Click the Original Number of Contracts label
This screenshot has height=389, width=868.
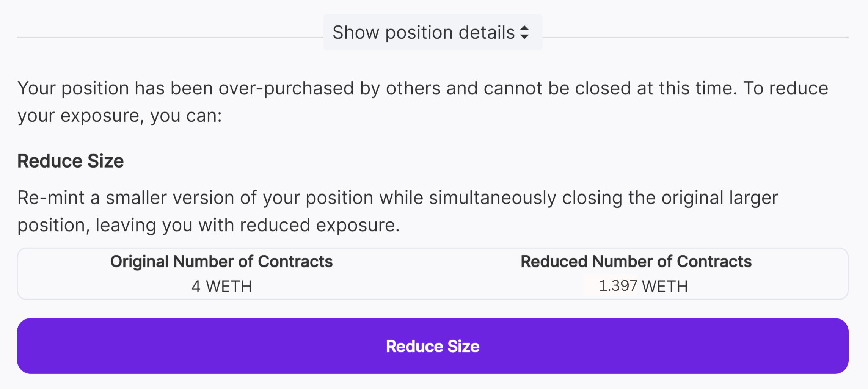(x=221, y=262)
